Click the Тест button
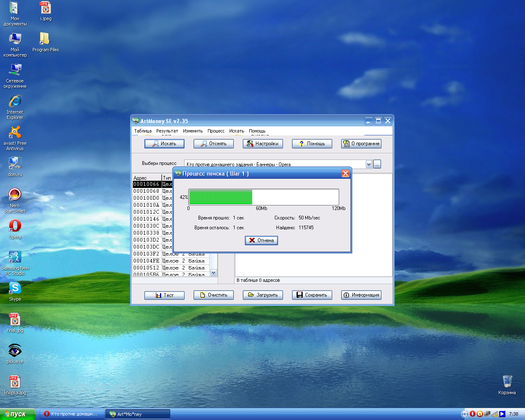525x420 pixels. [x=164, y=295]
